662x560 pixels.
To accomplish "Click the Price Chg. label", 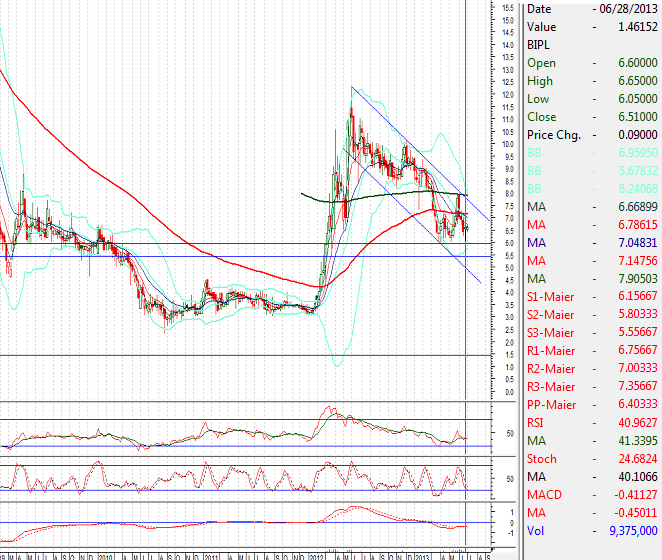I will coord(554,135).
